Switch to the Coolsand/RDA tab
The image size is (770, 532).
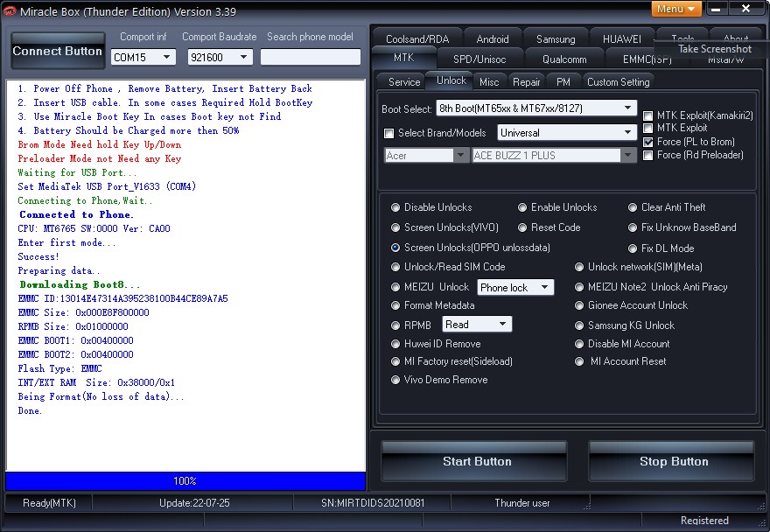(x=416, y=38)
